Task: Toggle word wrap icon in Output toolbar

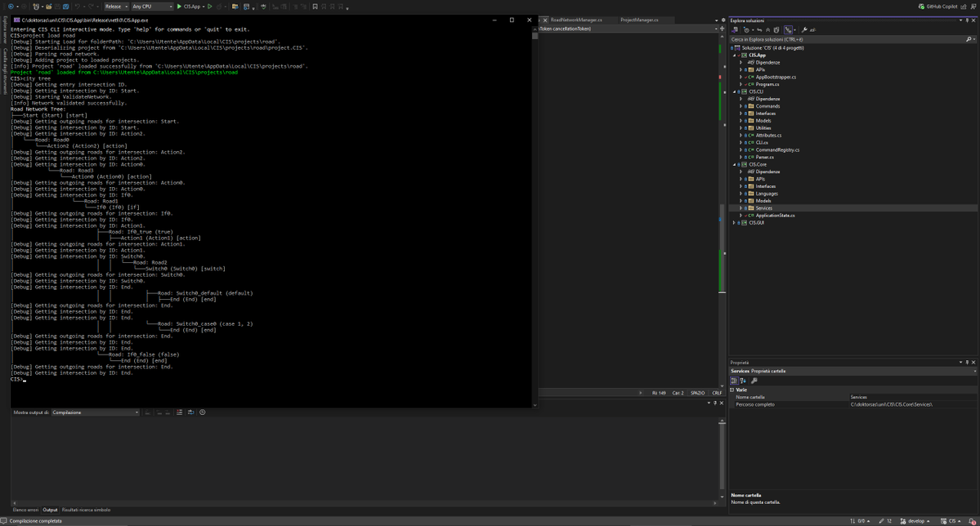Action: 191,412
